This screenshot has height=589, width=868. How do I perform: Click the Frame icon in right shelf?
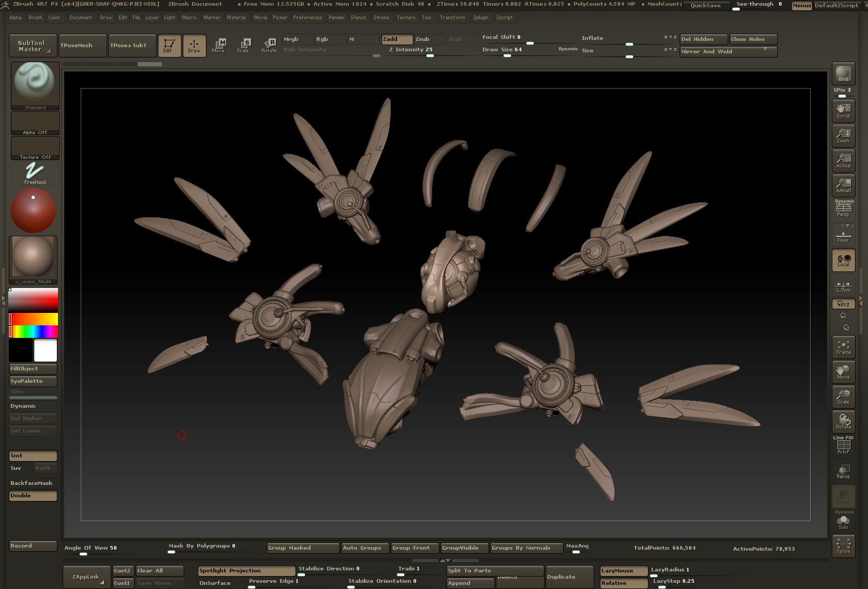(843, 347)
